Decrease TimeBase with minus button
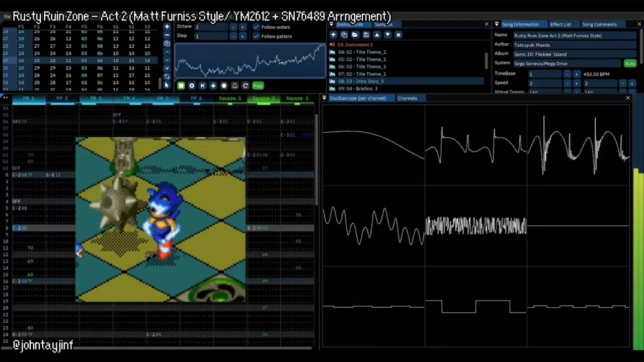 click(567, 74)
